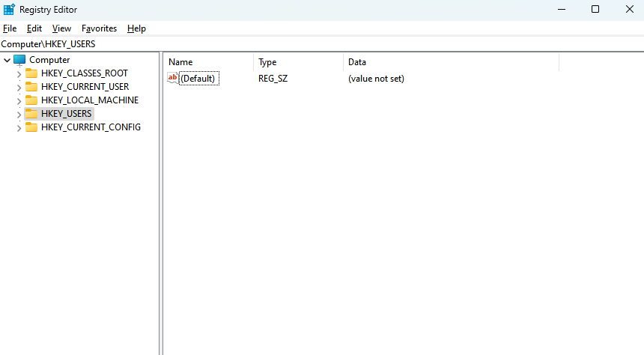Collapse the Computer root node
This screenshot has height=355, width=644.
point(7,60)
